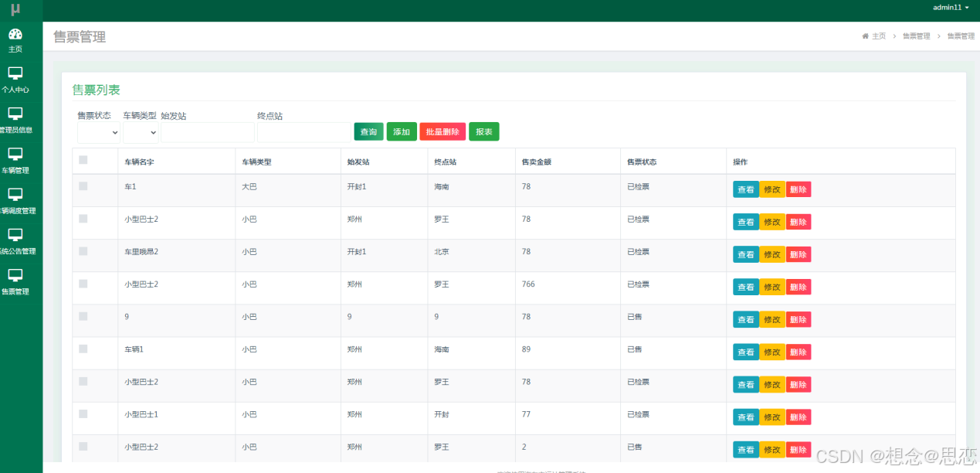Click 修改 for the 小型巴士1 row
This screenshot has width=980, height=473.
tap(772, 417)
